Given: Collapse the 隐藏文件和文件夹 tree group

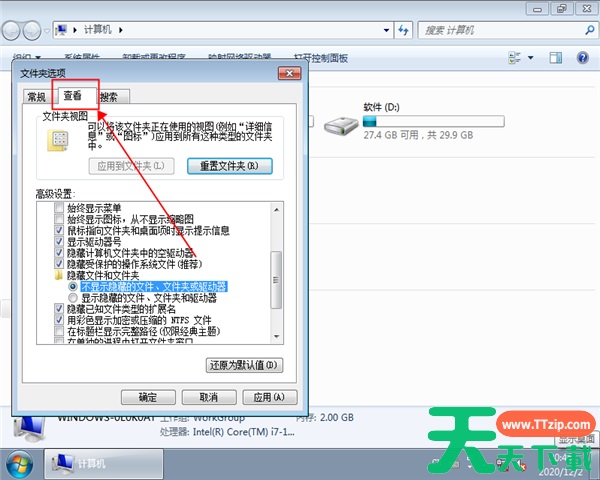Looking at the screenshot, I should coord(59,275).
